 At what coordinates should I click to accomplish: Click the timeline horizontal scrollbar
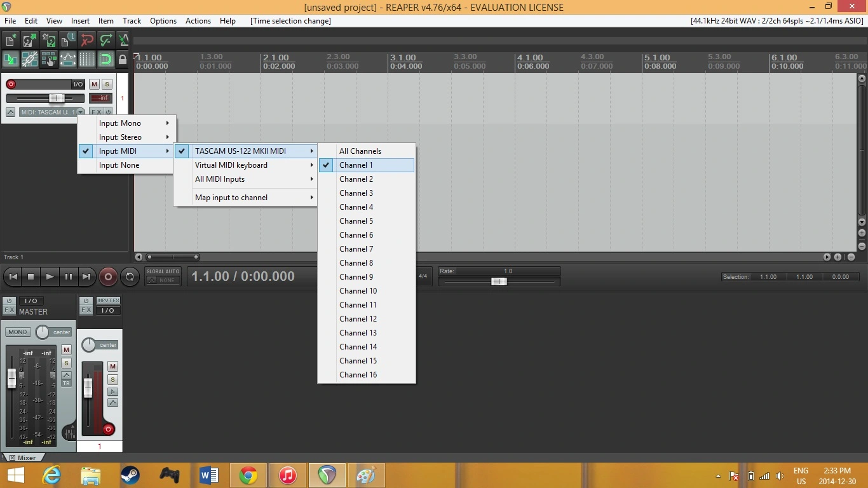coord(173,257)
